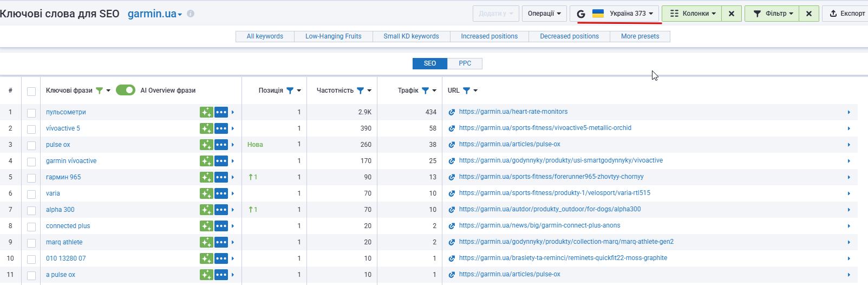
Task: Toggle the AI Overview фрази switch
Action: click(126, 90)
